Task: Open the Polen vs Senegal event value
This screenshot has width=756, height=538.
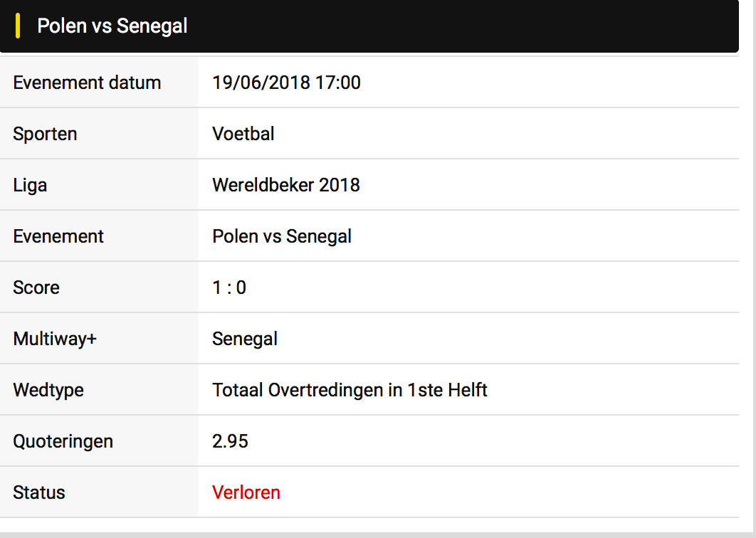Action: 282,236
